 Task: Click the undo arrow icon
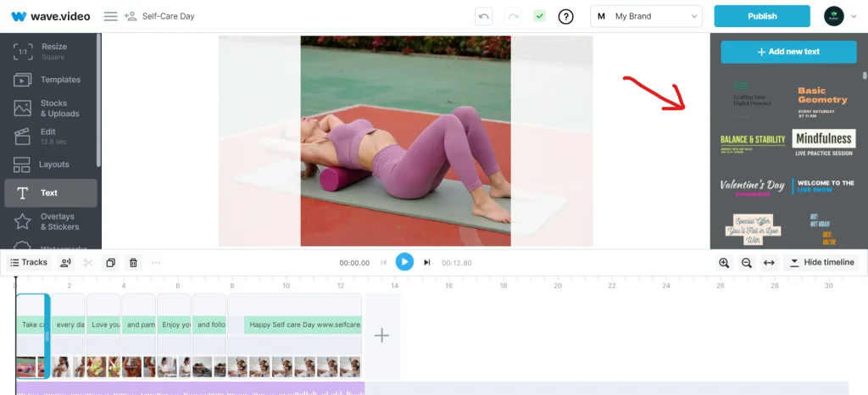[x=484, y=16]
